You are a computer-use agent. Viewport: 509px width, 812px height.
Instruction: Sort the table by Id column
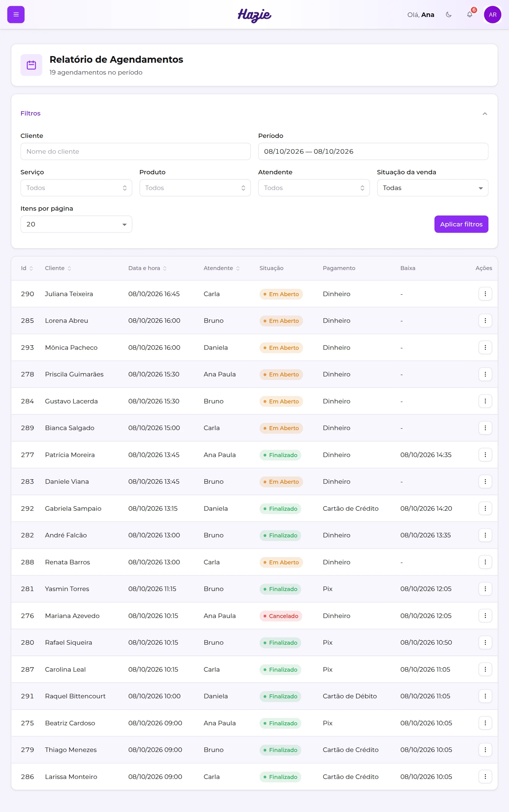click(x=27, y=269)
